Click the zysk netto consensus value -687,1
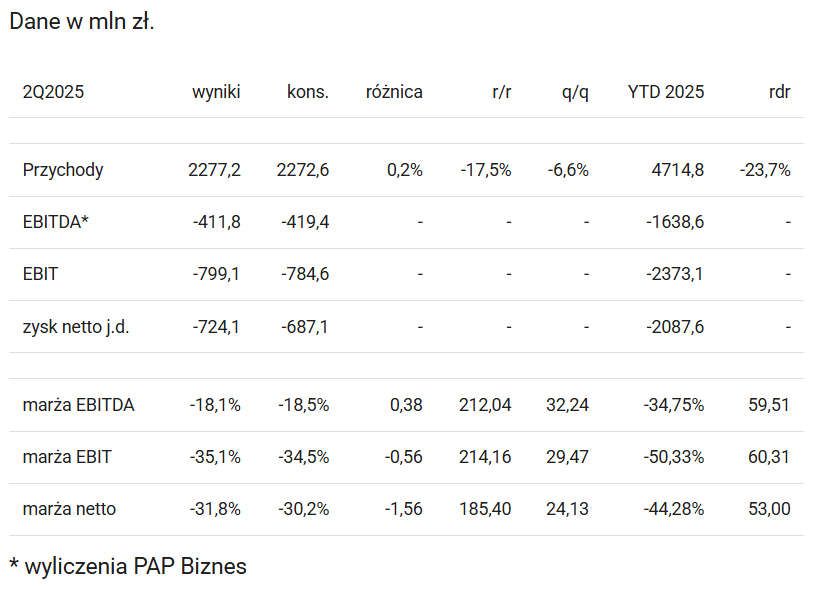The image size is (814, 590). click(303, 326)
